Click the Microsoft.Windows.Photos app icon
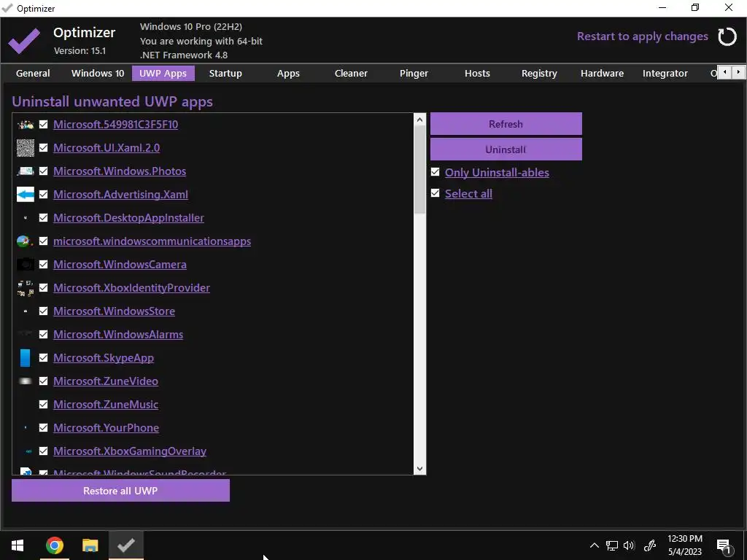The height and width of the screenshot is (560, 747). 26,171
